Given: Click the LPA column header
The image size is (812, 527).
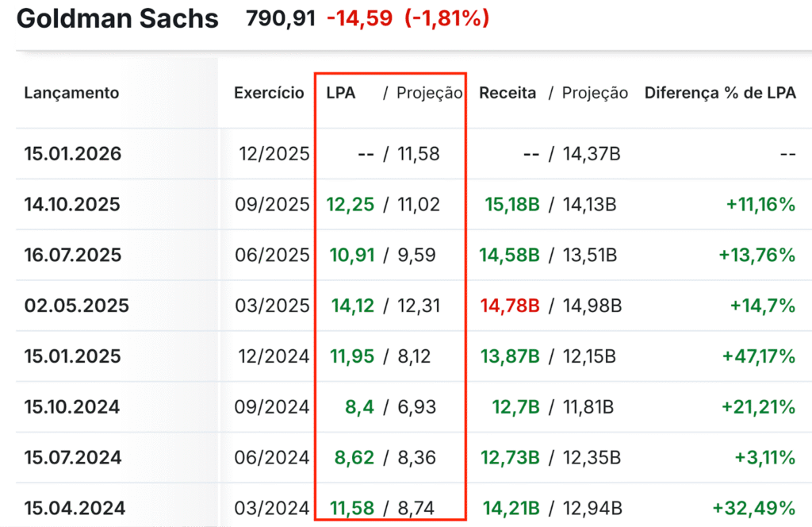Looking at the screenshot, I should [340, 93].
